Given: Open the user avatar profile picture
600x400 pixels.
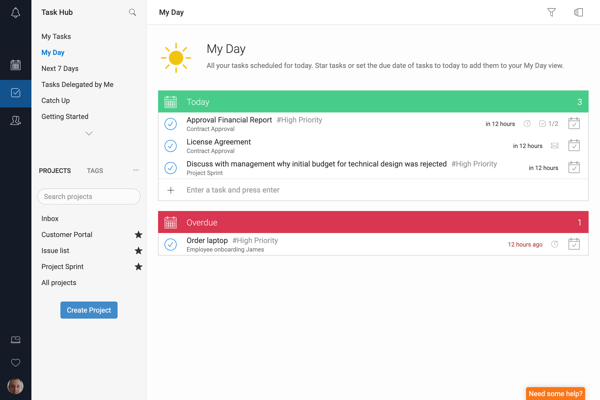Looking at the screenshot, I should pos(15,386).
